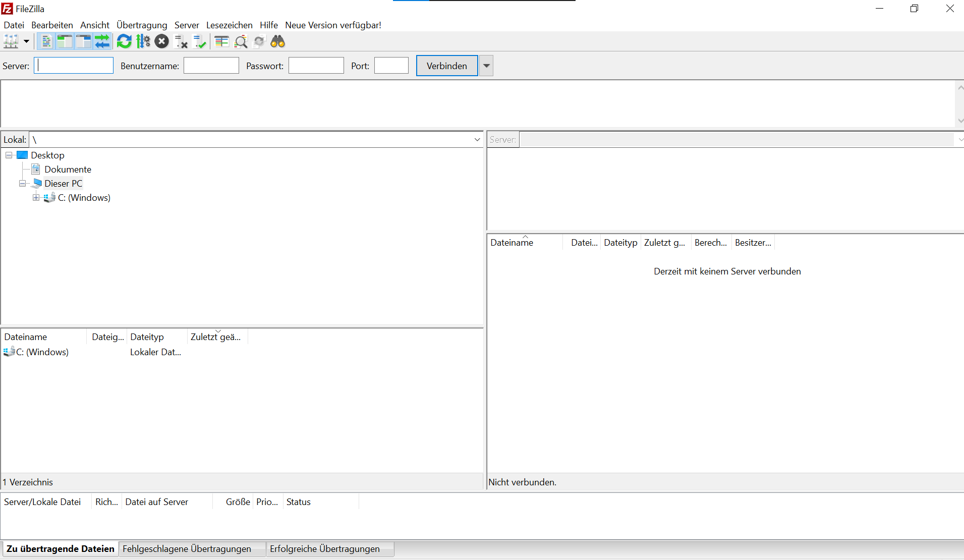Click the refresh file lists icon
The image size is (964, 560).
pos(124,41)
